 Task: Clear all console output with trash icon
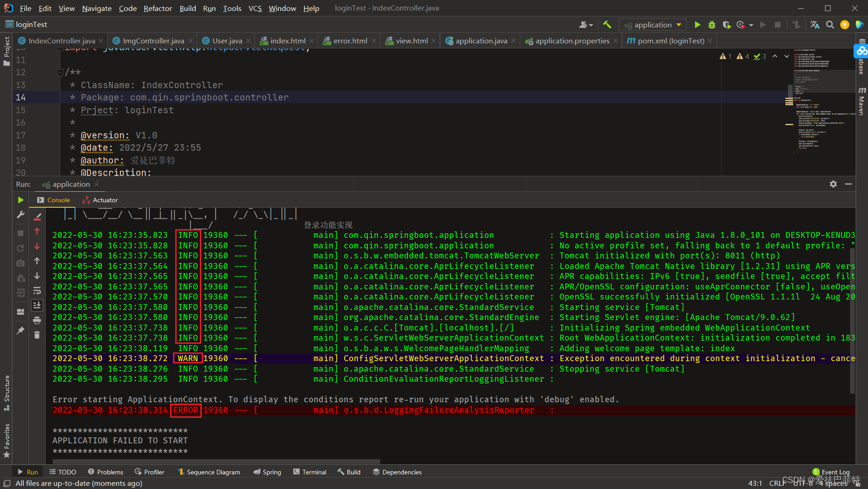pyautogui.click(x=37, y=335)
